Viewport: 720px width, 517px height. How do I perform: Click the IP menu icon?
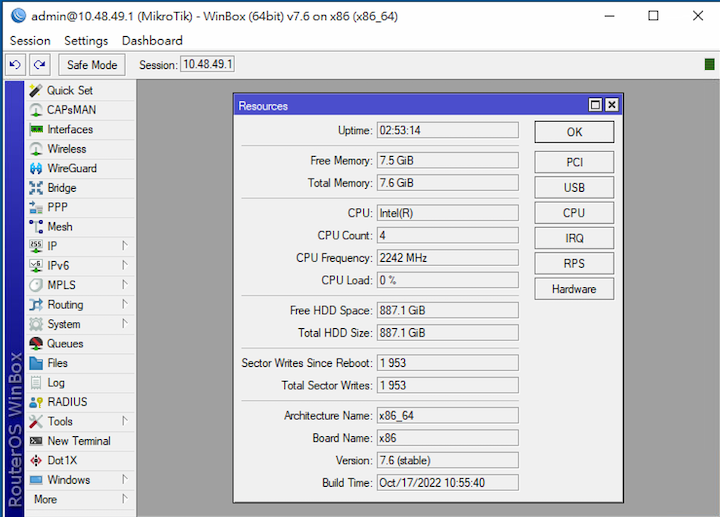[x=36, y=246]
